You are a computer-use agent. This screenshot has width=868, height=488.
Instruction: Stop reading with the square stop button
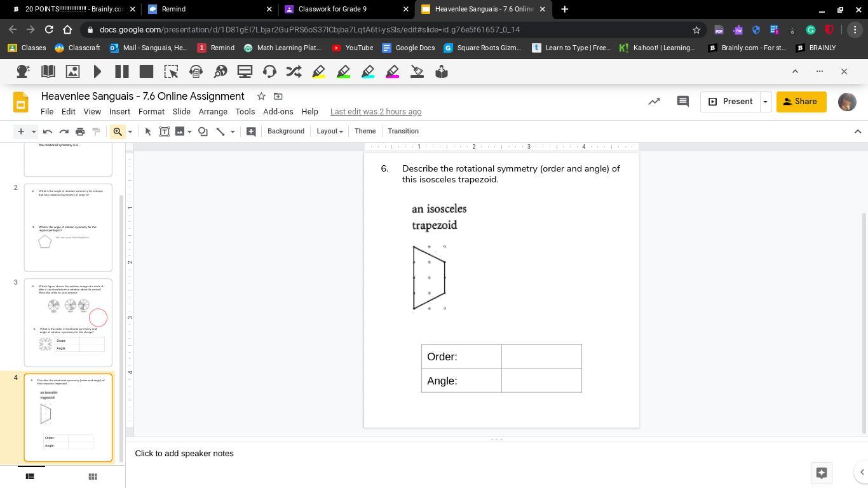(146, 72)
